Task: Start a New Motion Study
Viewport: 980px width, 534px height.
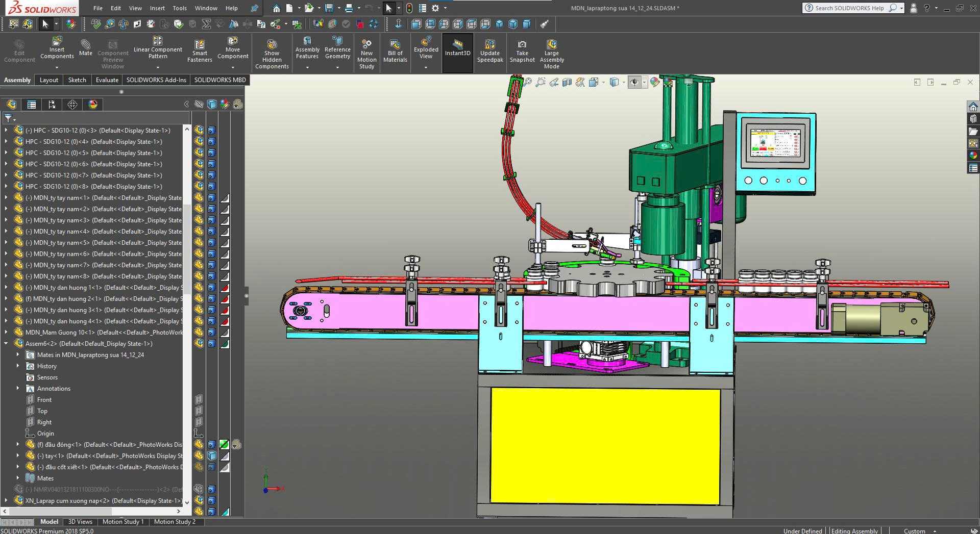Action: click(366, 54)
